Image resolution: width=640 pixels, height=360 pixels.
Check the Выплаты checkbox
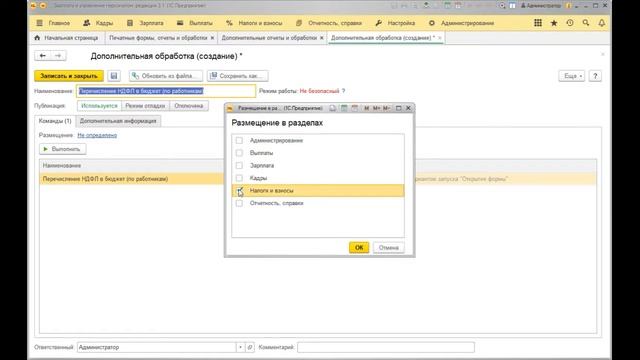coord(239,153)
